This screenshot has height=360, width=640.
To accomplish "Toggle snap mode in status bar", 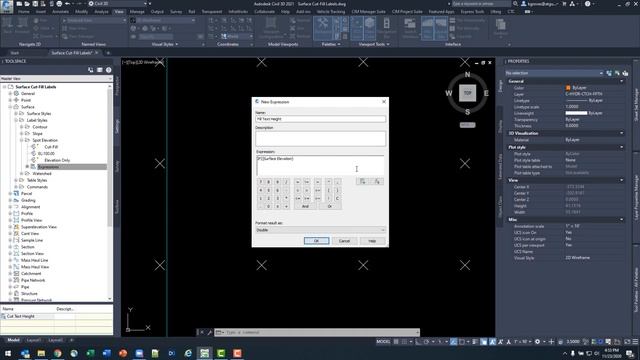I will [x=404, y=342].
